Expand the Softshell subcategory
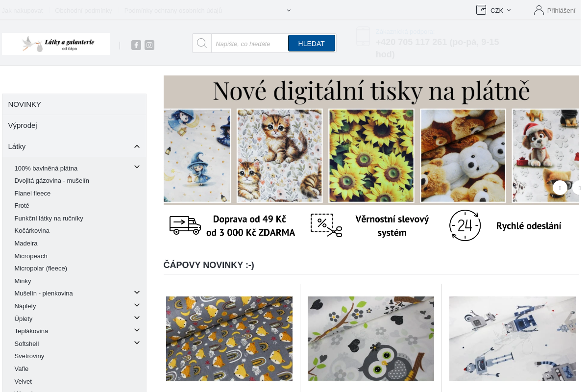The width and height of the screenshot is (588, 392). tap(137, 343)
